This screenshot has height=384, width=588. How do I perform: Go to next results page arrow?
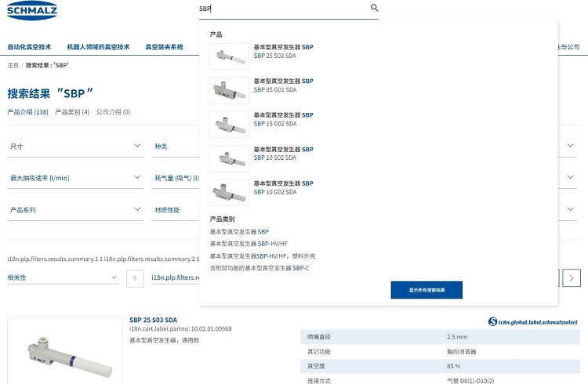[x=572, y=278]
